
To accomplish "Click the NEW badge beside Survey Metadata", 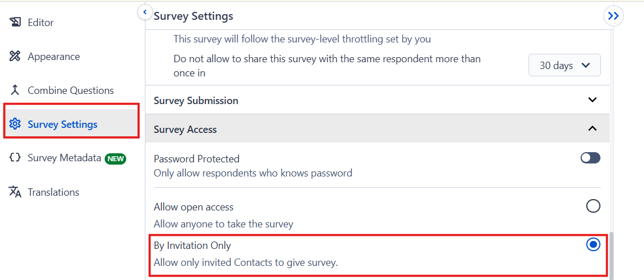I will pyautogui.click(x=115, y=159).
